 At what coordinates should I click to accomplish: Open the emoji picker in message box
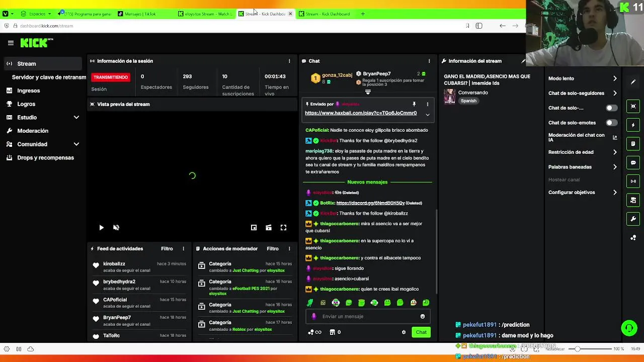423,316
